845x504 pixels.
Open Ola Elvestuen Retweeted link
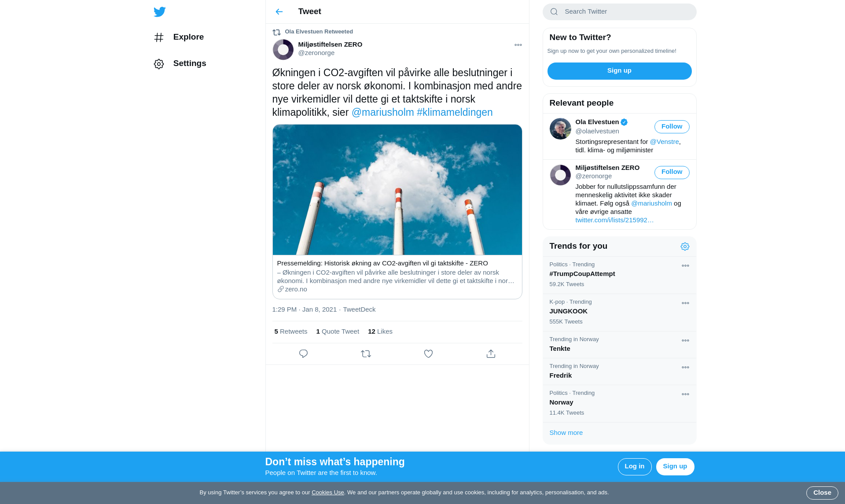tap(319, 32)
